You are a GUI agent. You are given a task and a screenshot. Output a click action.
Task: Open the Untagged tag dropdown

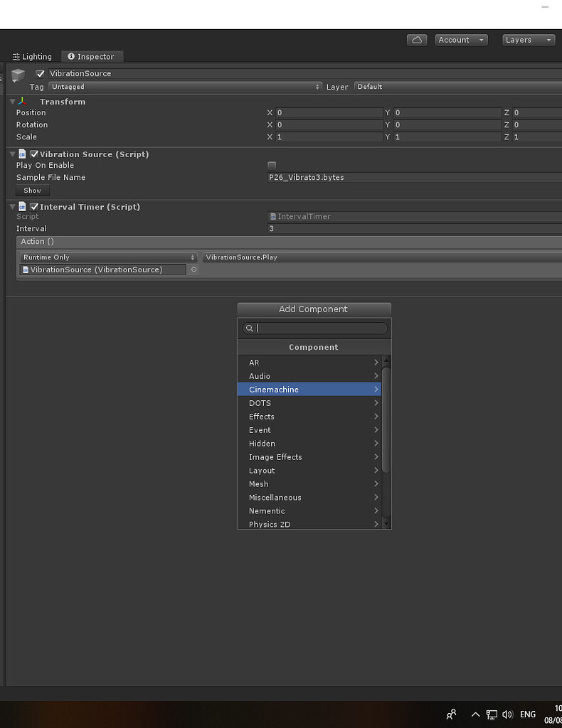tap(185, 87)
